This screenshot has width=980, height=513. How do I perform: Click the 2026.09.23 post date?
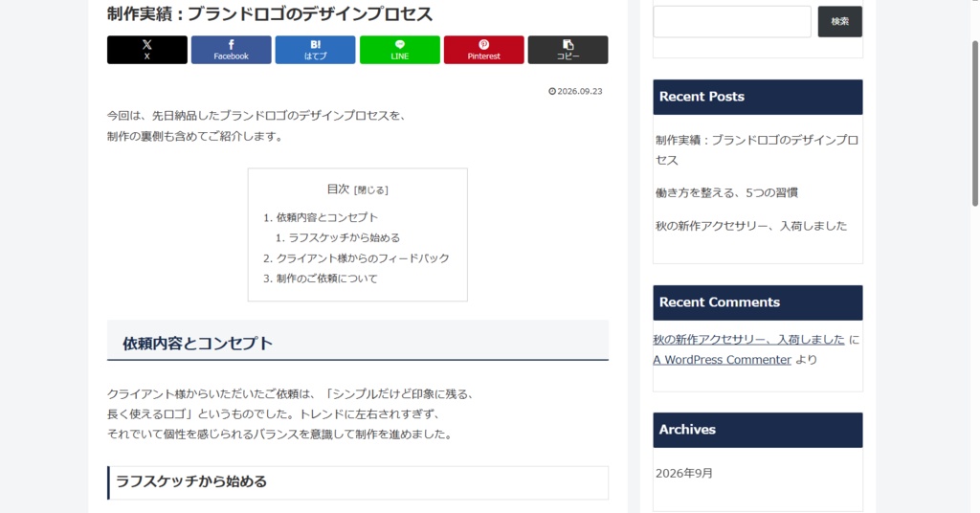(x=575, y=91)
